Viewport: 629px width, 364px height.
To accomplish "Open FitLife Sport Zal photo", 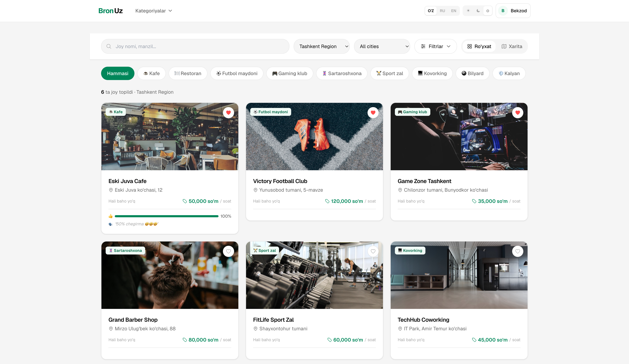I will coord(314,275).
